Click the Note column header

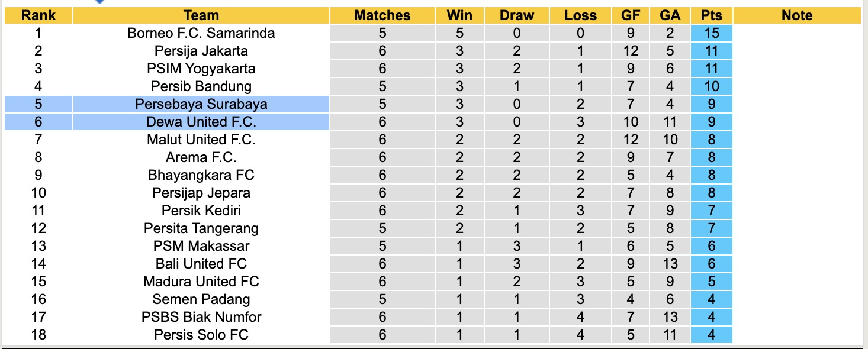click(797, 15)
